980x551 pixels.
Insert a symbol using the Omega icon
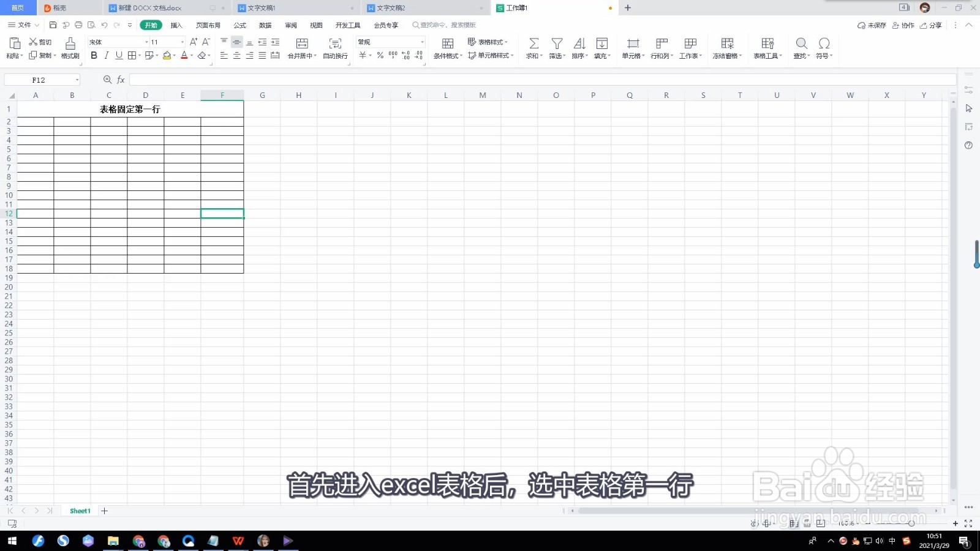click(x=824, y=43)
